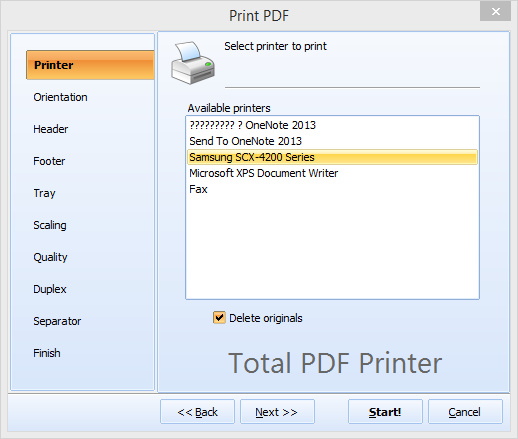Image resolution: width=518 pixels, height=439 pixels.
Task: Uncheck the Delete originals checkbox
Action: pyautogui.click(x=219, y=318)
